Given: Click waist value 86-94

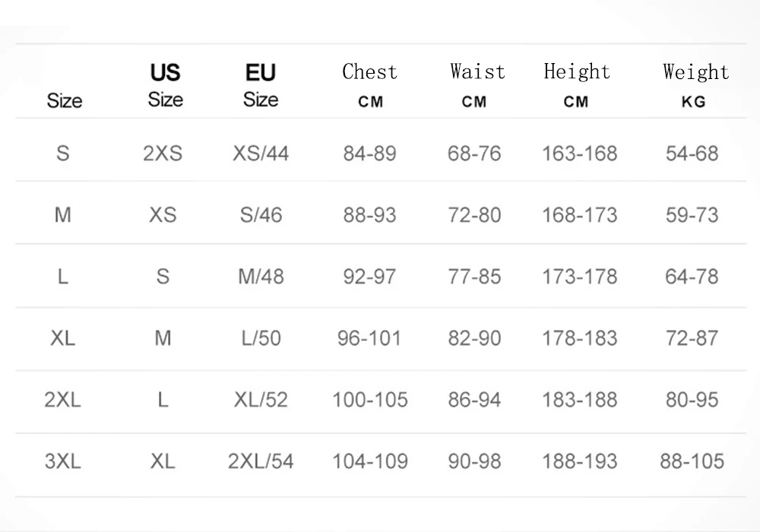Looking at the screenshot, I should click(x=474, y=400).
